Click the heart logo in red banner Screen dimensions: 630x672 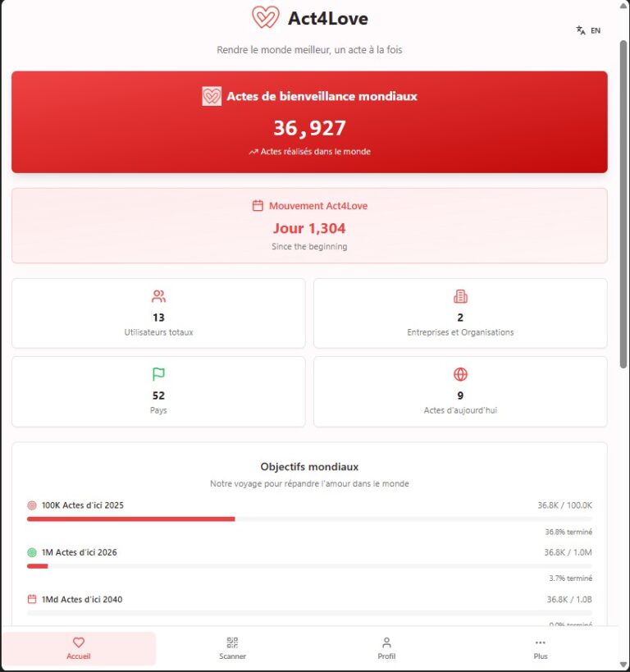212,96
